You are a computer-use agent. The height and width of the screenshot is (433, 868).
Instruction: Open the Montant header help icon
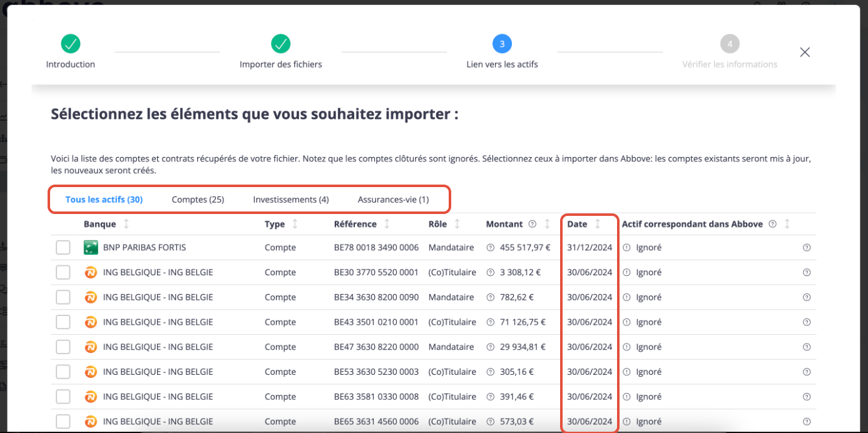pyautogui.click(x=532, y=224)
